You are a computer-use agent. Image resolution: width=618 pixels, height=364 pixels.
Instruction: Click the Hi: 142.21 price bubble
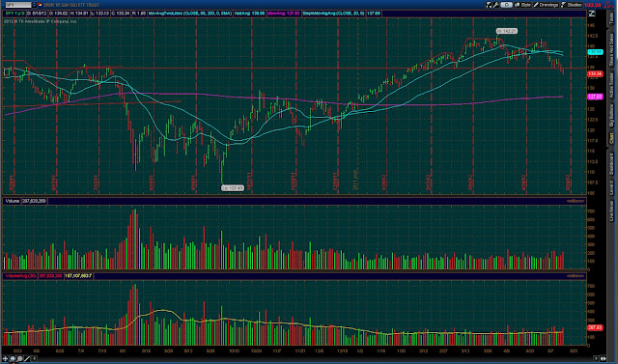point(506,31)
